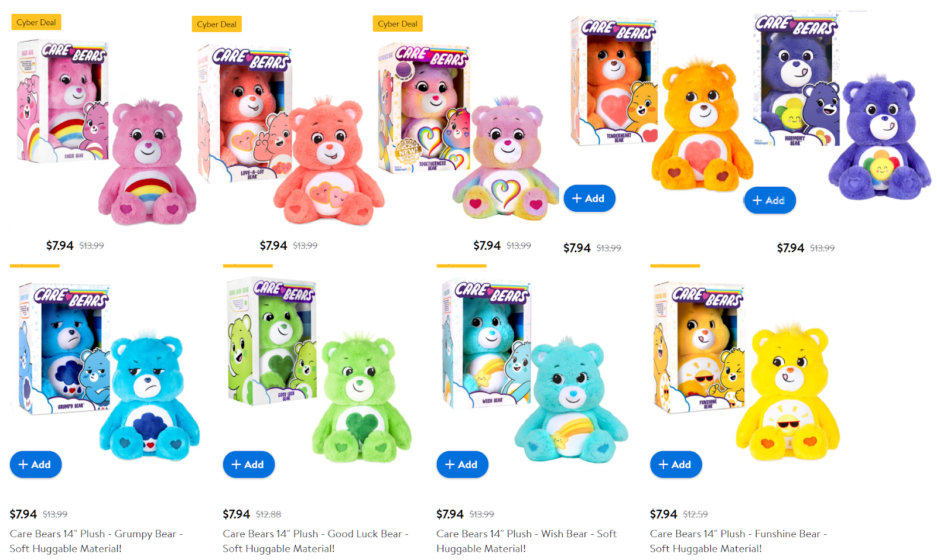This screenshot has width=937, height=560.
Task: Open Funshine Bear product title link
Action: 738,541
